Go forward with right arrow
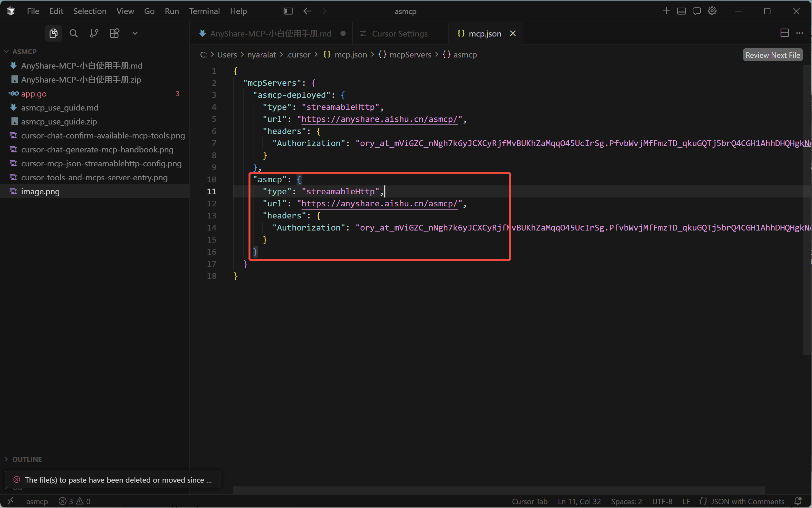812x508 pixels. (323, 11)
